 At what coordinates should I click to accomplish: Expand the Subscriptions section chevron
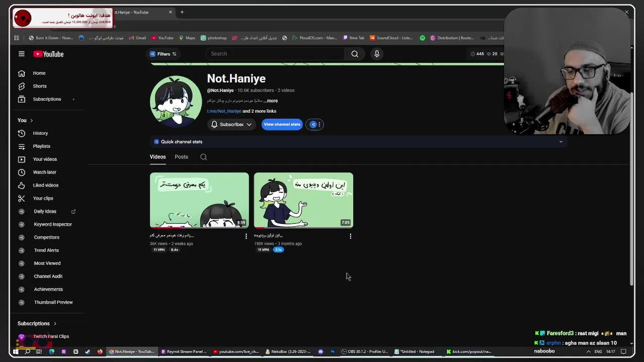coord(55,324)
